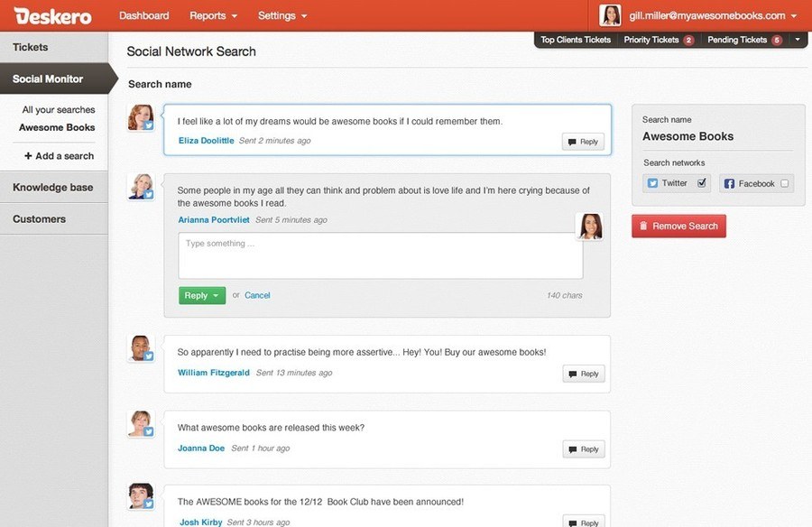Screen dimensions: 812x527
Task: Expand the account menu arrow by the email
Action: pos(793,16)
